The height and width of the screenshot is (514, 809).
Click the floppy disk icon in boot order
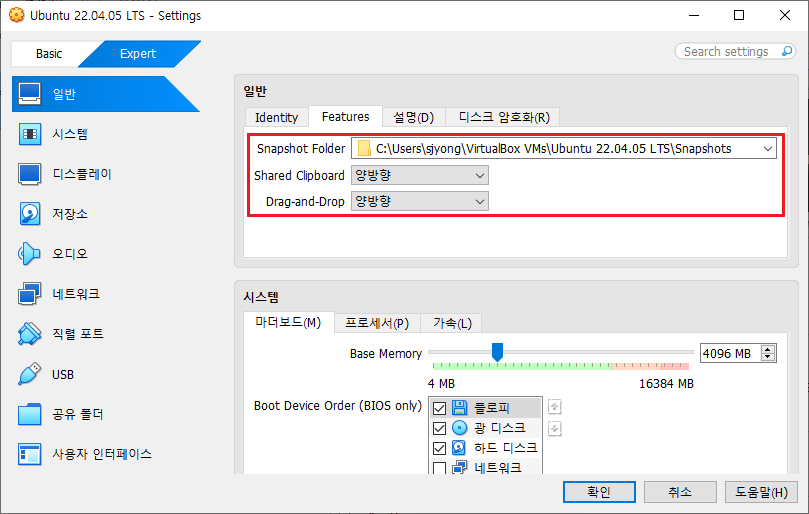(x=459, y=408)
